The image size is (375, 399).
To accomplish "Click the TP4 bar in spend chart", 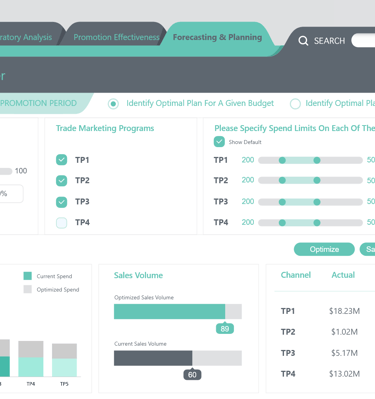I will coord(31,359).
